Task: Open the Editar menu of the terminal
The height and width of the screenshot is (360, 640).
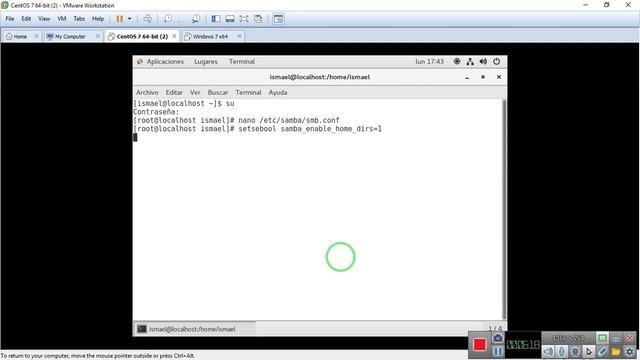Action: click(x=174, y=93)
